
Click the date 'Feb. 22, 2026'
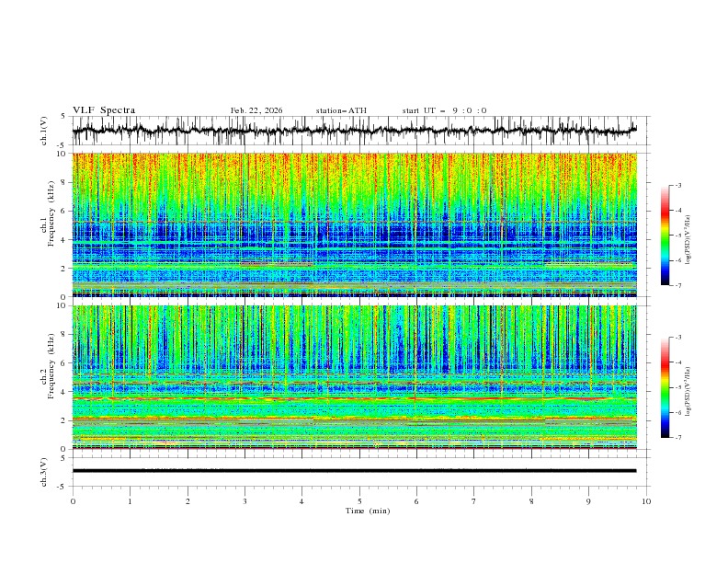[x=256, y=110]
